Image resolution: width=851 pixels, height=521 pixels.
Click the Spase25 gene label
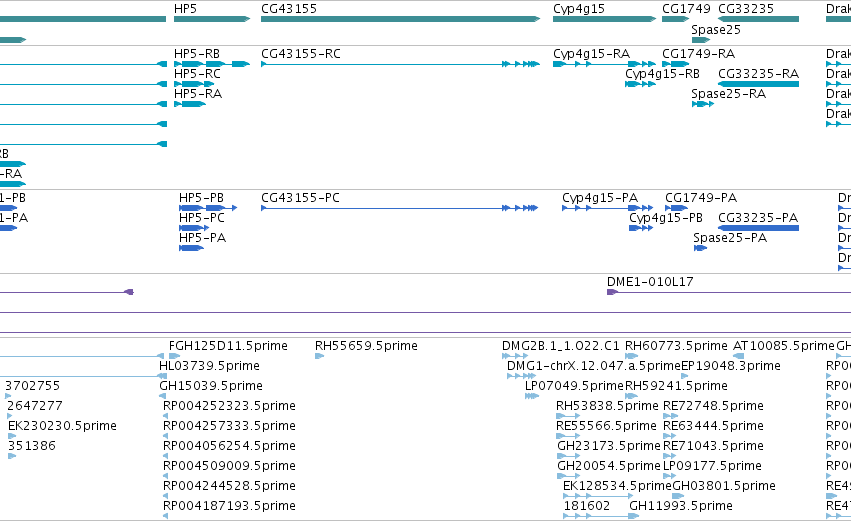click(x=716, y=29)
